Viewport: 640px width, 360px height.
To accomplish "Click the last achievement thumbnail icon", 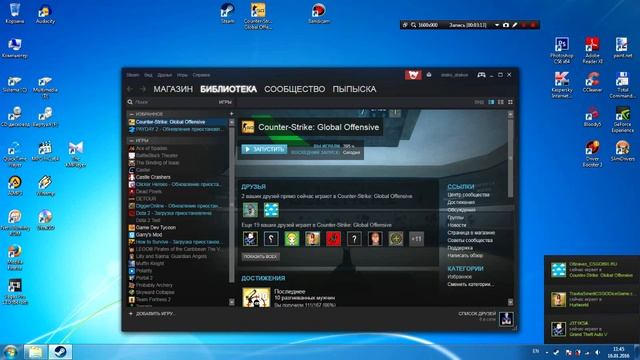I will (x=256, y=297).
